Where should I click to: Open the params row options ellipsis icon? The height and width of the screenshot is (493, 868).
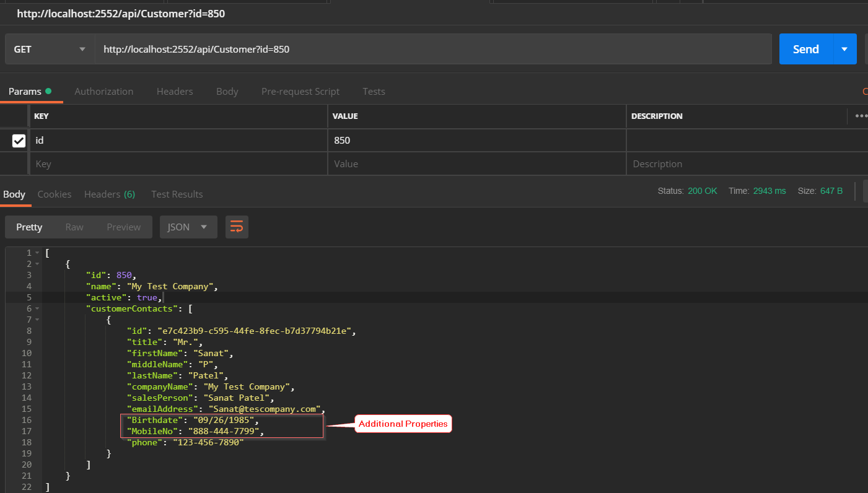[x=861, y=116]
